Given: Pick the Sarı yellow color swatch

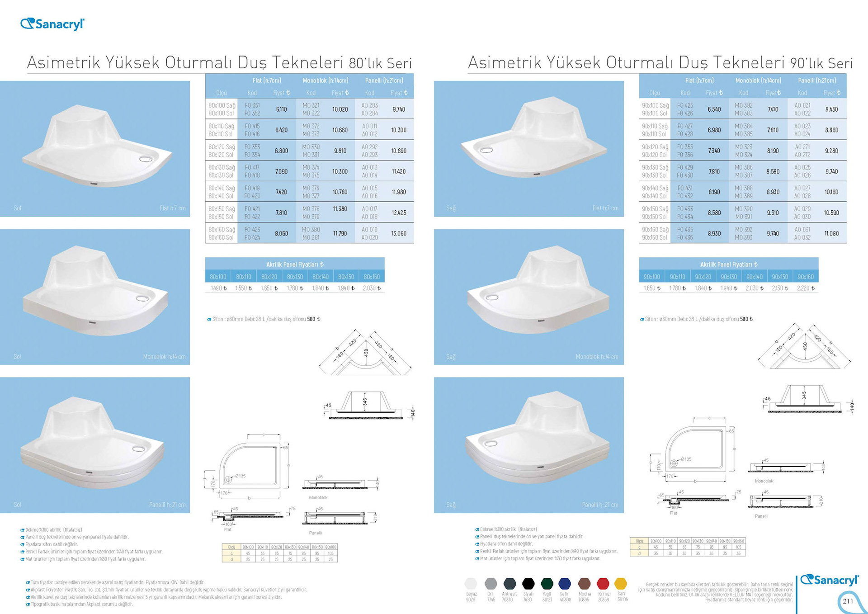Looking at the screenshot, I should click(621, 583).
